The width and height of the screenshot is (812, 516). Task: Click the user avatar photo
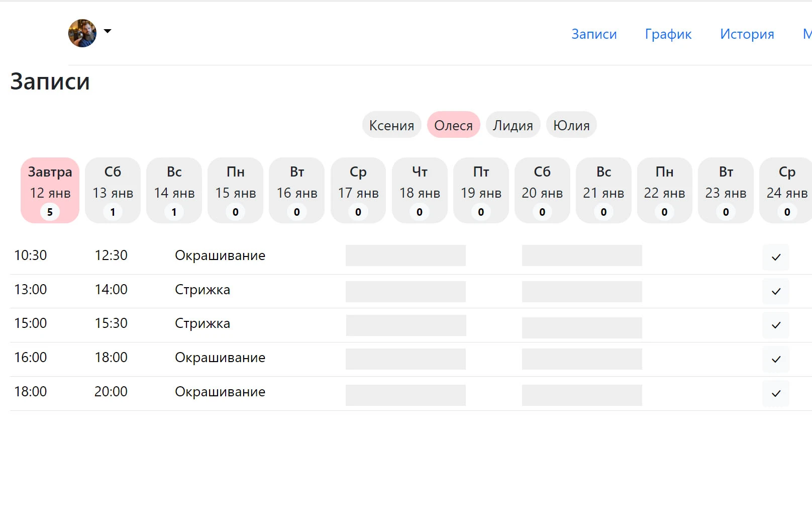click(x=82, y=33)
